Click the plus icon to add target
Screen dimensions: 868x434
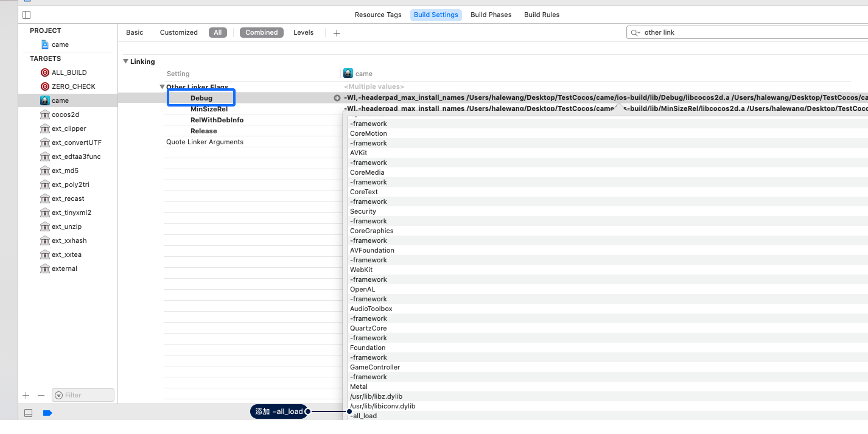(x=26, y=395)
